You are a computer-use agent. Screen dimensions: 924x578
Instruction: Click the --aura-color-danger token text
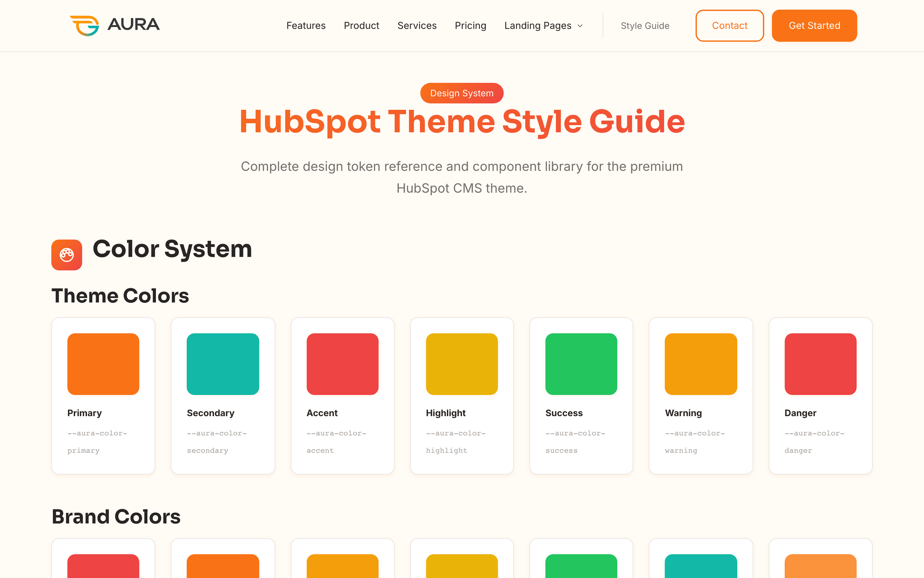(814, 442)
